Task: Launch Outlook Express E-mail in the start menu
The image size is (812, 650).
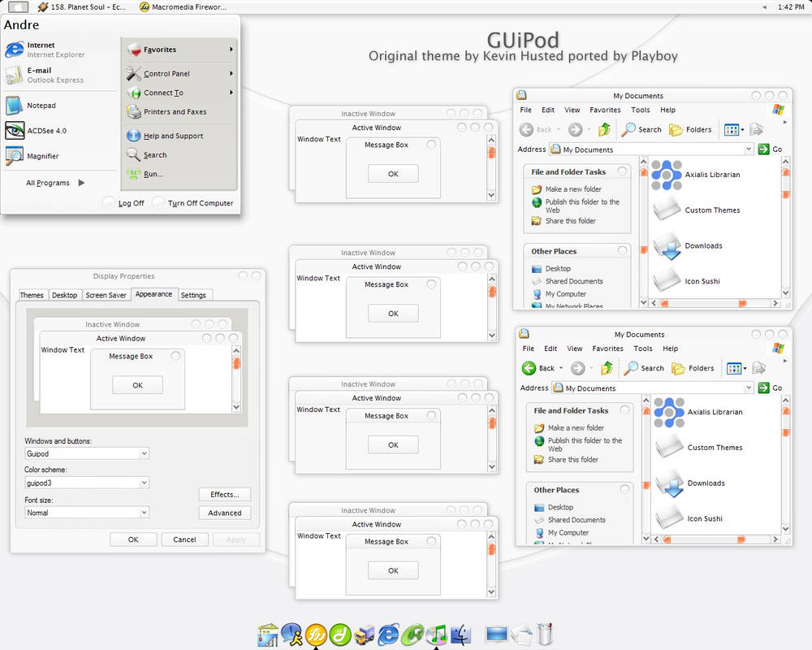Action: 44,76
